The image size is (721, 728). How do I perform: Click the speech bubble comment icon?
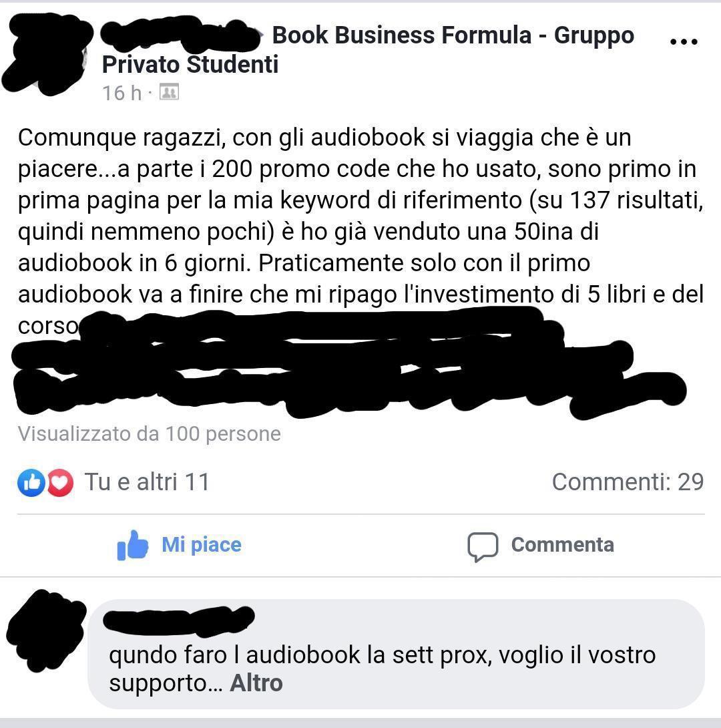pos(483,546)
